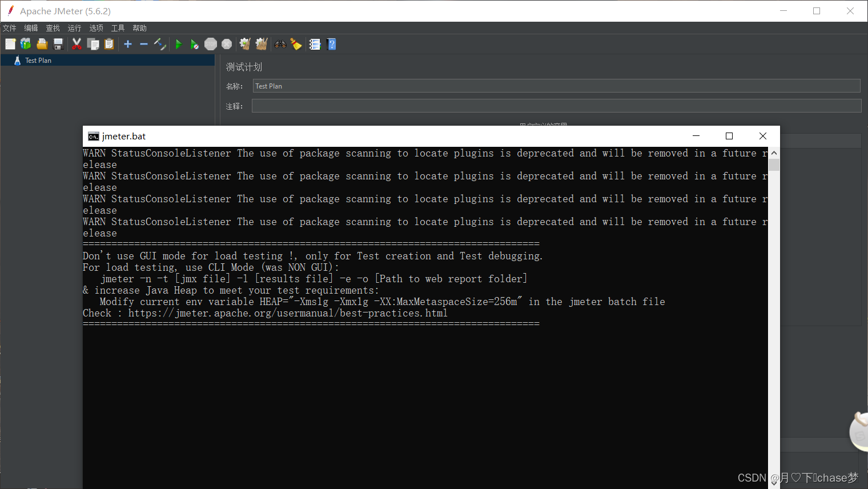Copy using the toolbar copy icon

point(93,44)
